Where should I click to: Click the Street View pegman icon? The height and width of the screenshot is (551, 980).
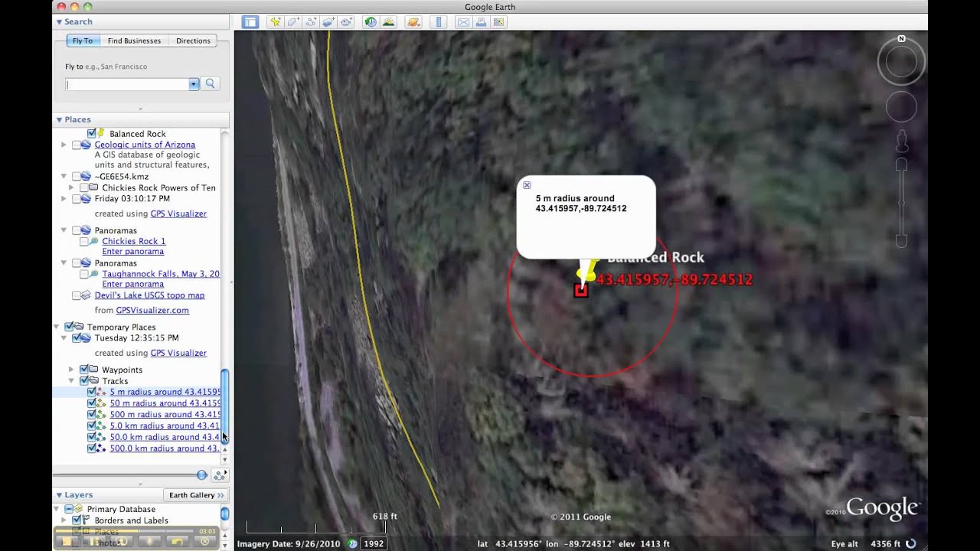pyautogui.click(x=901, y=142)
